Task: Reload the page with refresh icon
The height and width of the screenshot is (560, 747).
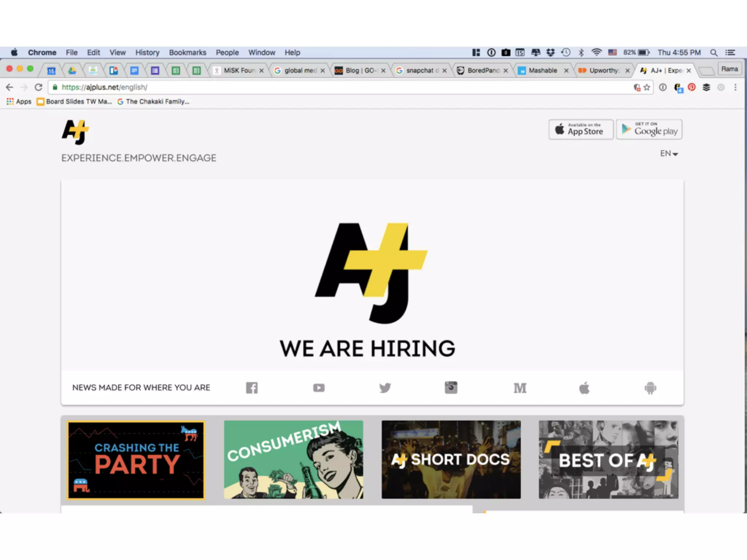Action: point(38,87)
